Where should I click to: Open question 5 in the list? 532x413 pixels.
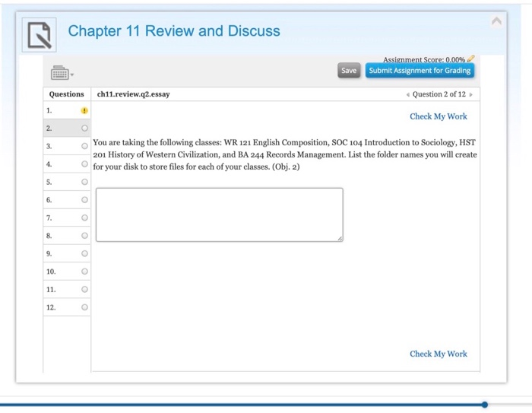[67, 182]
